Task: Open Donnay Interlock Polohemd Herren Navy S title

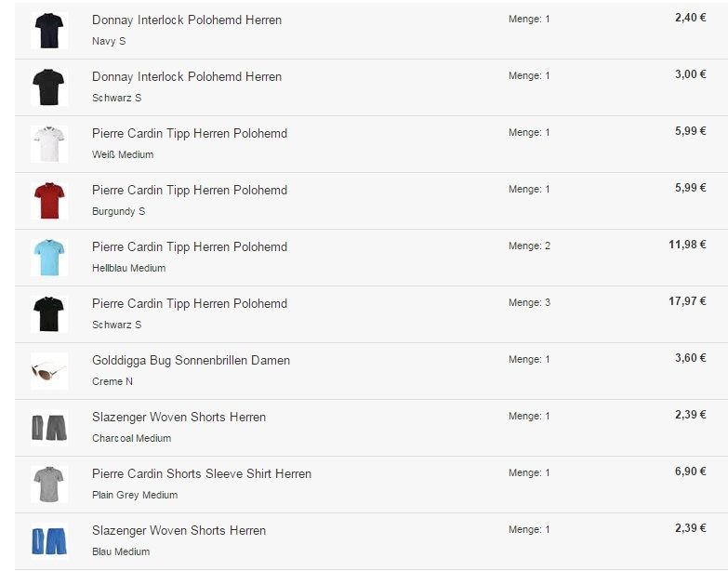Action: (x=186, y=20)
